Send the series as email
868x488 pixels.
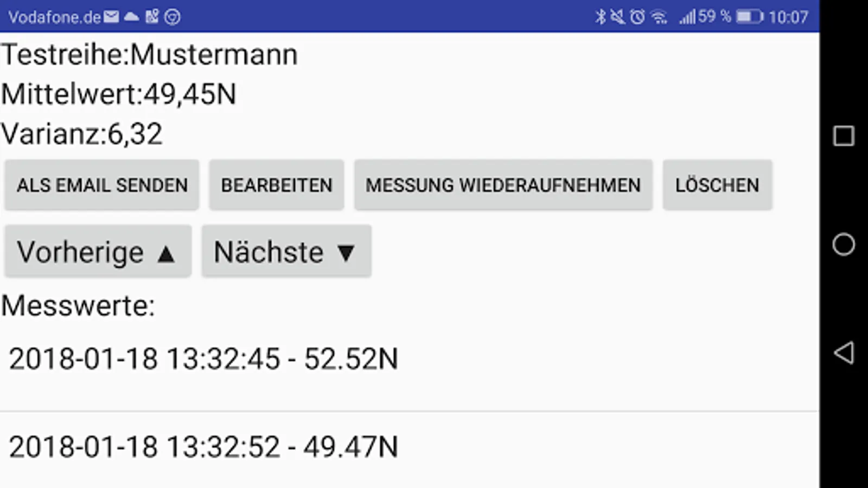101,185
